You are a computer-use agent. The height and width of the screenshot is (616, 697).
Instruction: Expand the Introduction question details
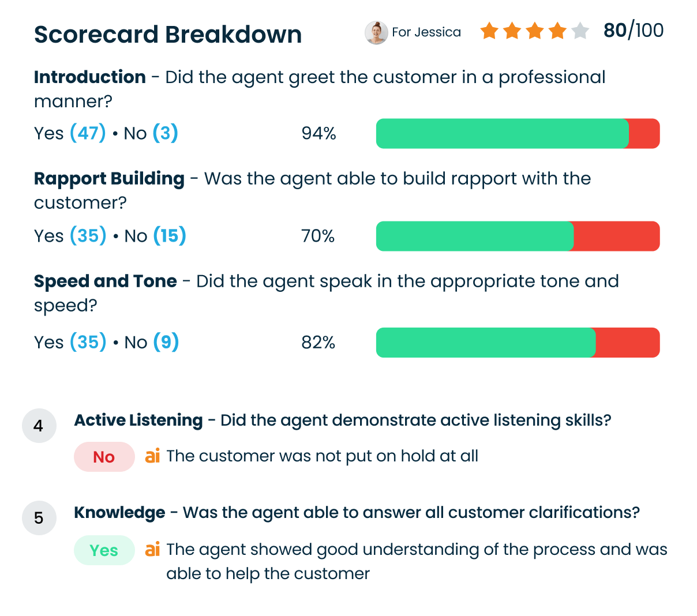point(89,77)
